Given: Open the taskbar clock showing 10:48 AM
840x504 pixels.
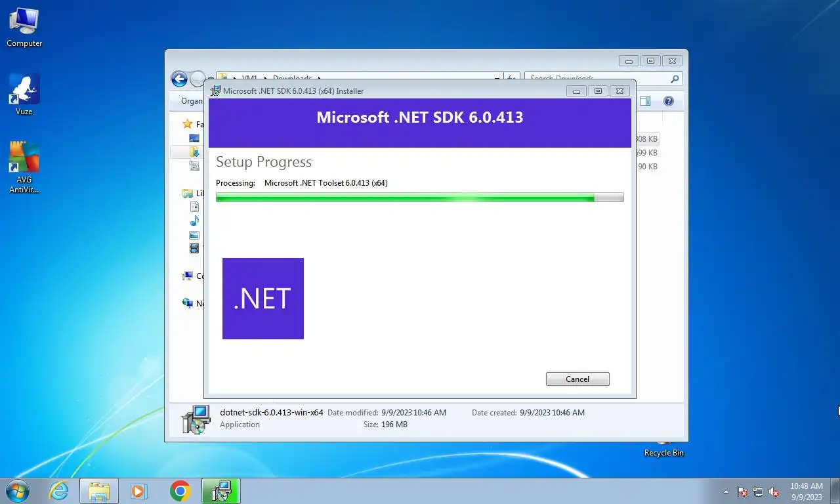Looking at the screenshot, I should pos(806,492).
